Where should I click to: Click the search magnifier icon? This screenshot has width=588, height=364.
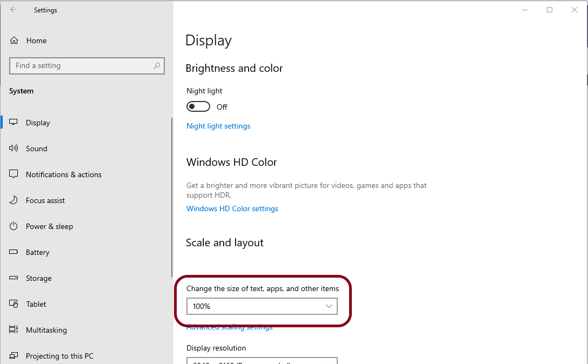pyautogui.click(x=157, y=65)
